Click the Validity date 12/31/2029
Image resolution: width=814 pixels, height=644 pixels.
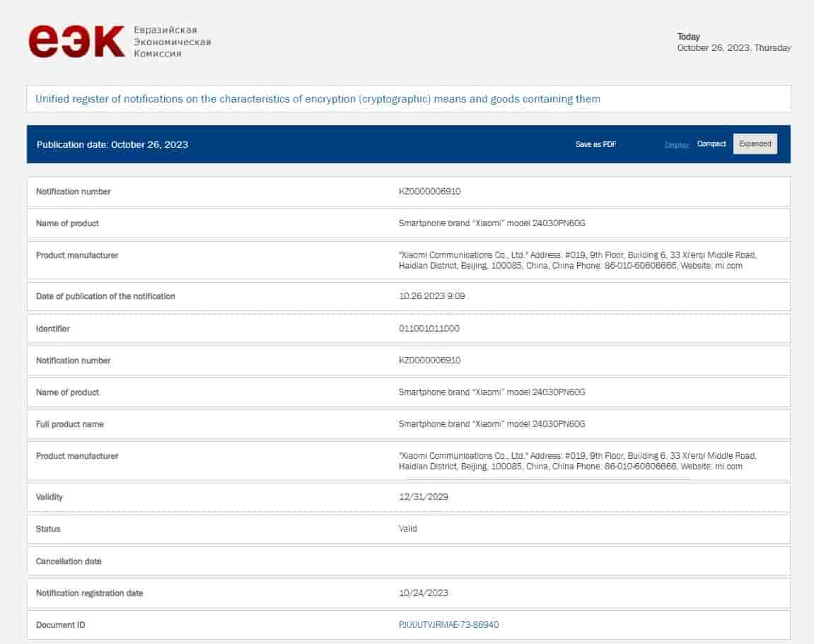[423, 497]
